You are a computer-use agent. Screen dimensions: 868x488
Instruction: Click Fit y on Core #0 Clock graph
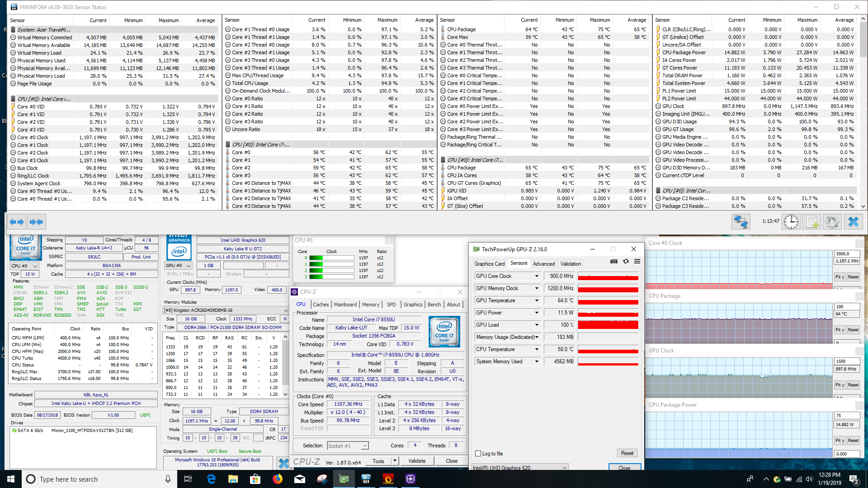pyautogui.click(x=839, y=277)
